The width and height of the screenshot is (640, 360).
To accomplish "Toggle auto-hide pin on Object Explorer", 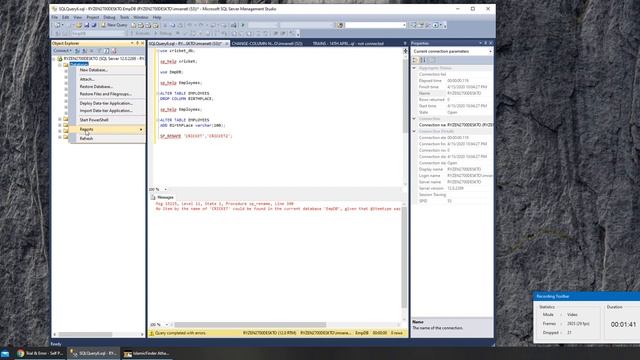I will [138, 43].
